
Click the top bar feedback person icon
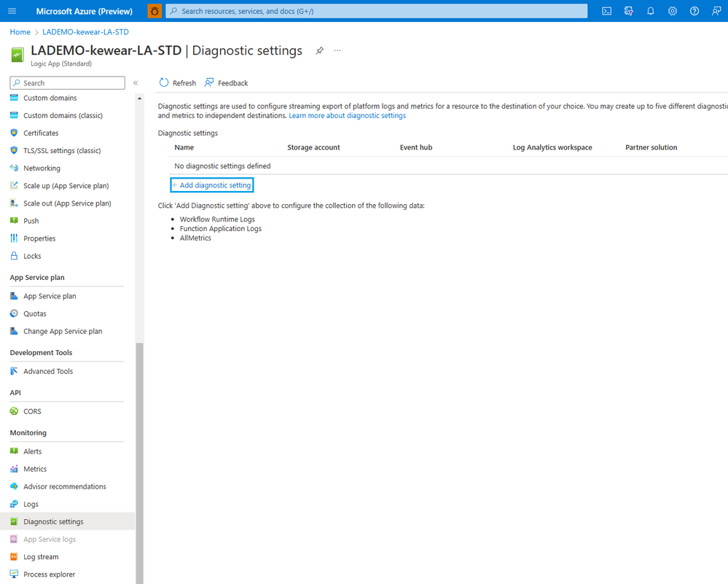716,11
